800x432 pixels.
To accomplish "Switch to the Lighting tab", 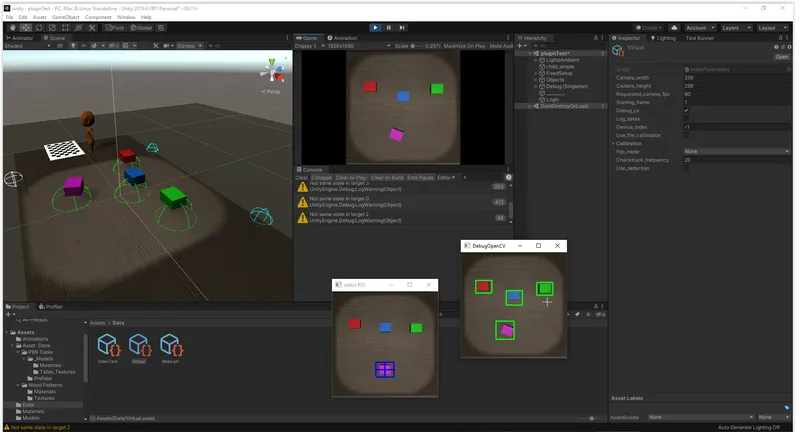I will 663,38.
